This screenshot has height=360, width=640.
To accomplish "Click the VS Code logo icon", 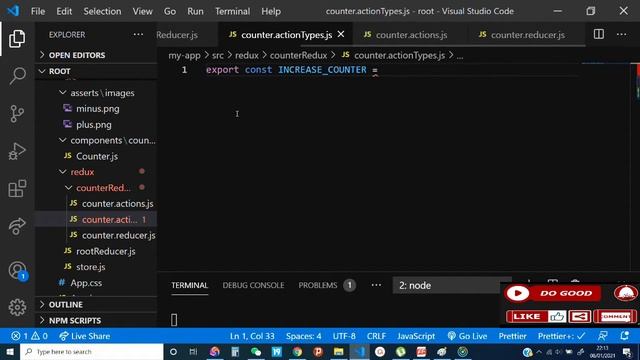I will [13, 11].
